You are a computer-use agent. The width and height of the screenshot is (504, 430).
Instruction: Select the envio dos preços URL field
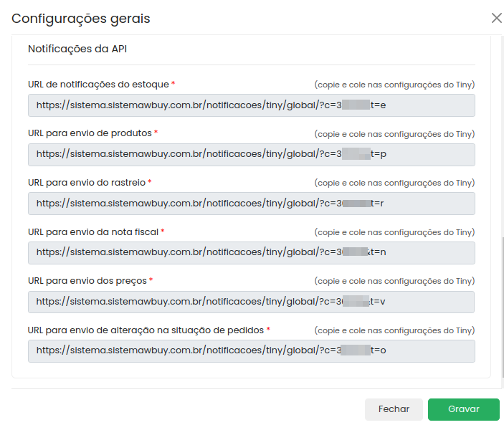click(251, 302)
